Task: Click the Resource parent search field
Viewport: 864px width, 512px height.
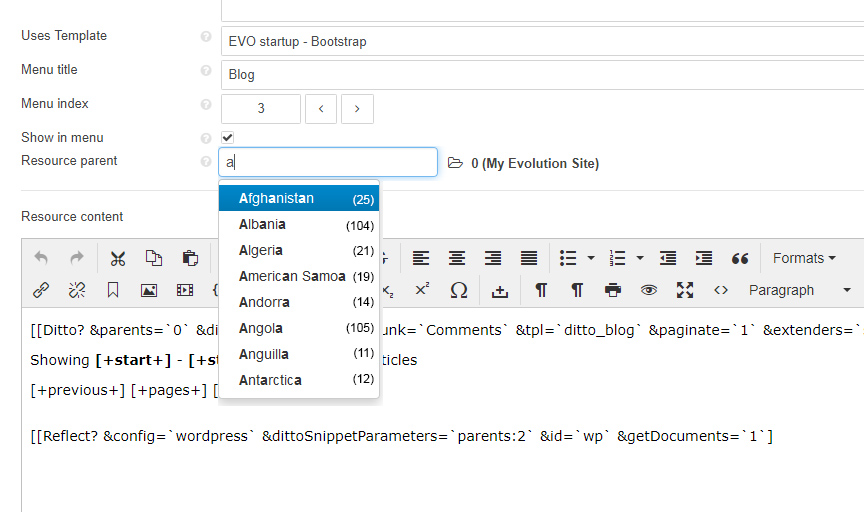Action: (x=328, y=162)
